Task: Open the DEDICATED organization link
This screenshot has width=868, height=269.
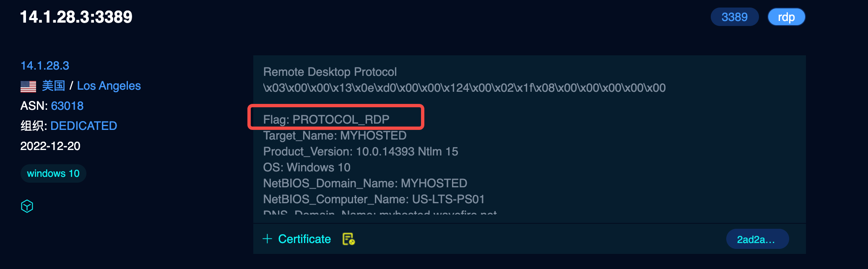Action: [x=83, y=126]
